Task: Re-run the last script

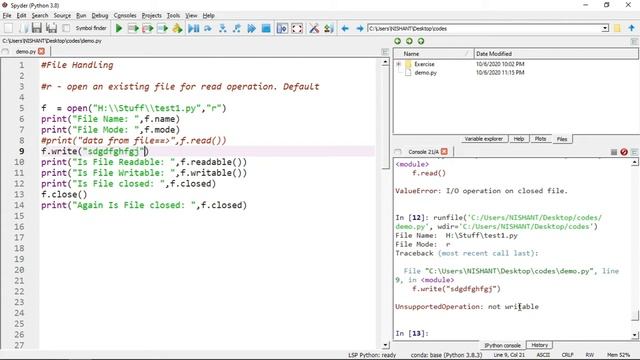Action: click(177, 28)
